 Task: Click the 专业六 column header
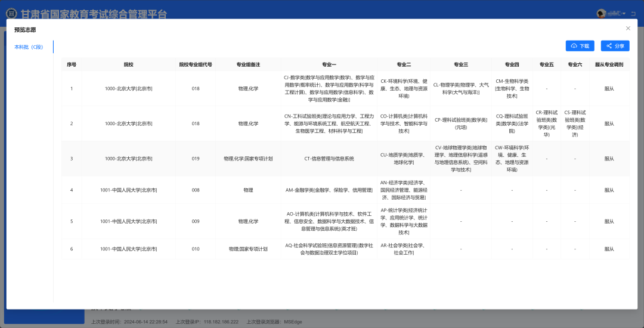click(575, 64)
